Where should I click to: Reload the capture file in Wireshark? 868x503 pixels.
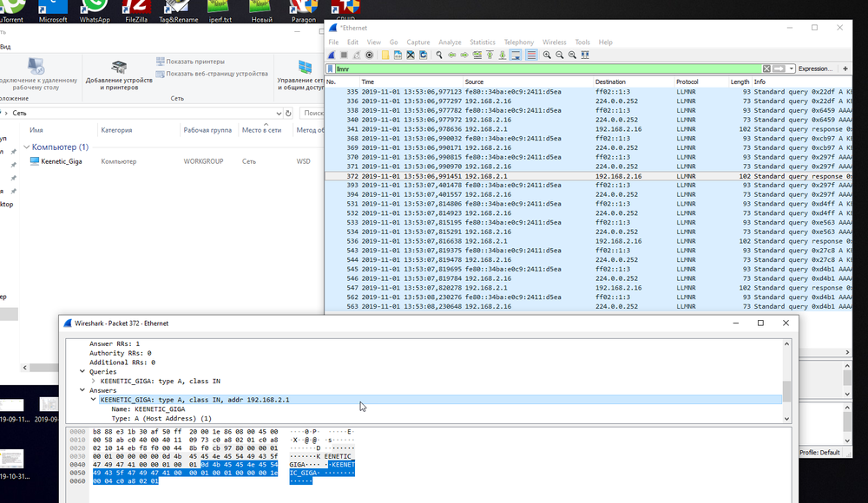pos(423,55)
